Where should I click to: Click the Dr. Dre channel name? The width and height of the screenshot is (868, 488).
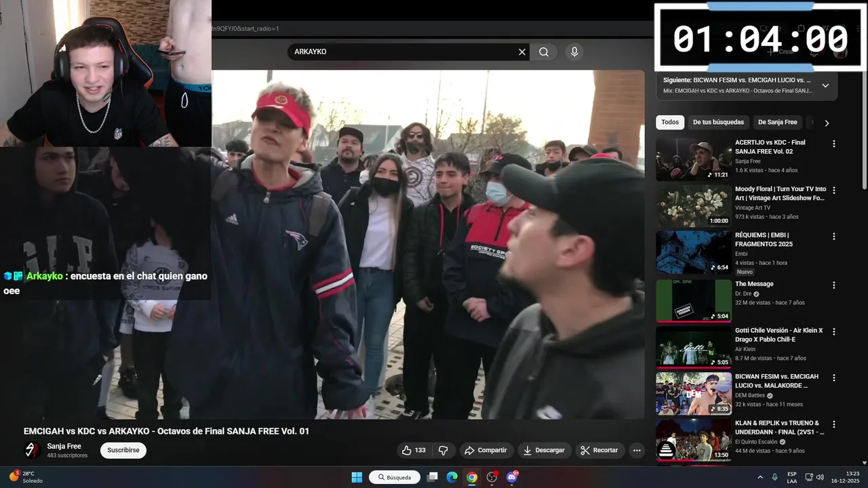[x=743, y=294]
